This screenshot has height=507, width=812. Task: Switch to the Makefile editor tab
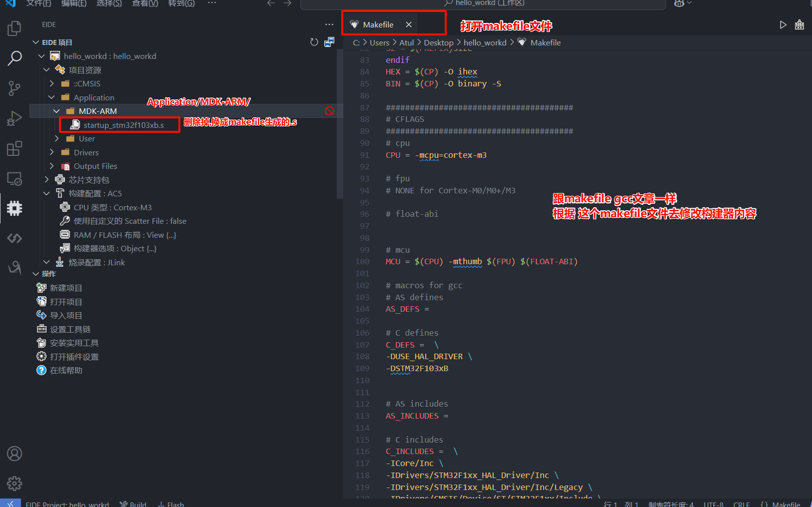378,24
